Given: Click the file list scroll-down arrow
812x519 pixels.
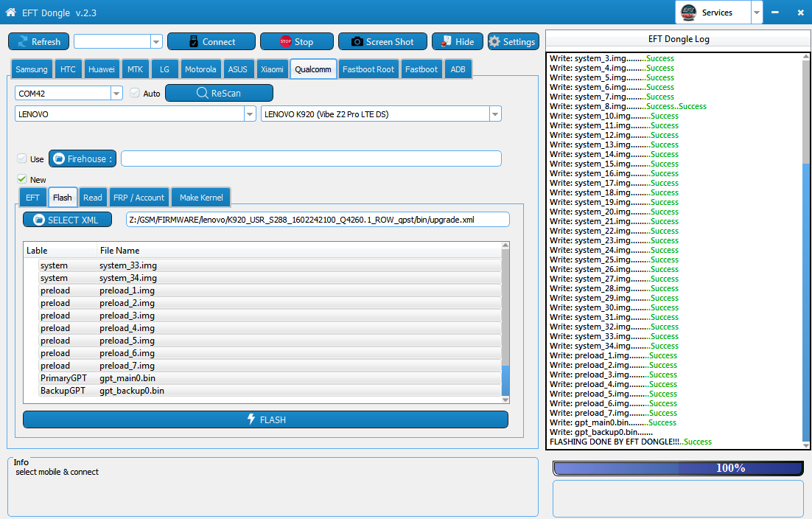Looking at the screenshot, I should pyautogui.click(x=505, y=400).
